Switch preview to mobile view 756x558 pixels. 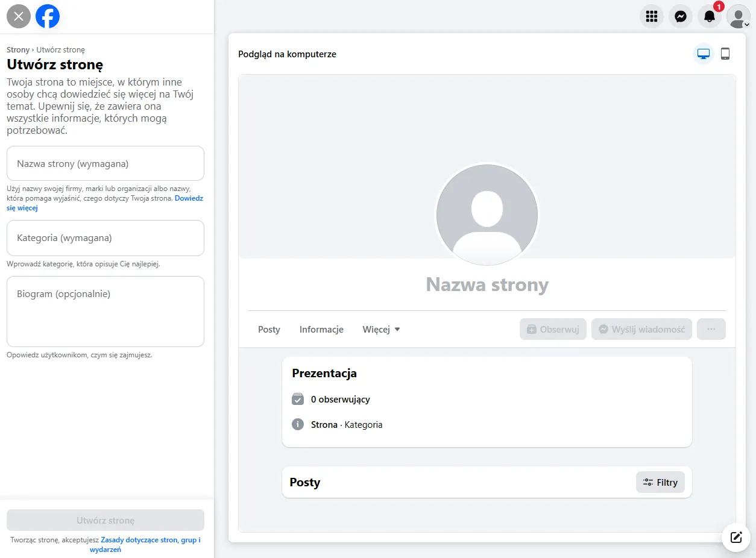(725, 54)
